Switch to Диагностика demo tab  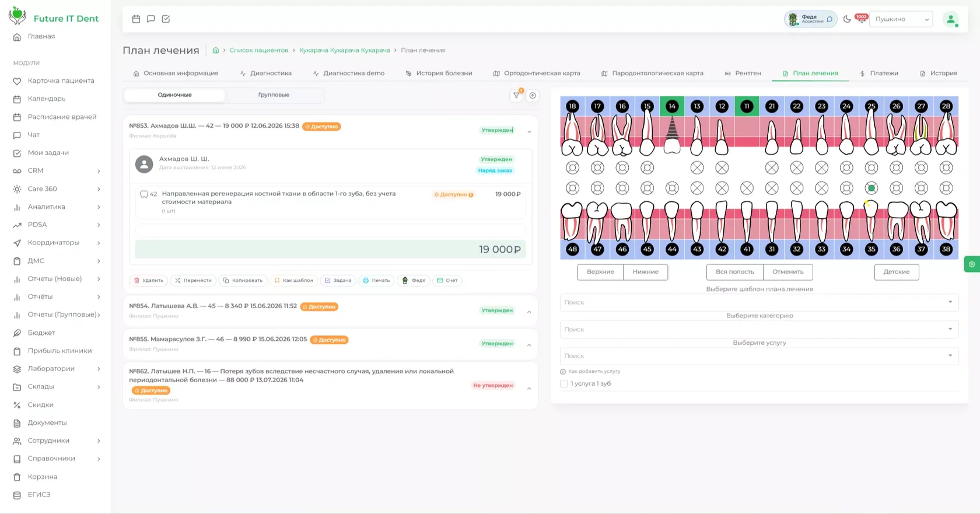point(348,74)
